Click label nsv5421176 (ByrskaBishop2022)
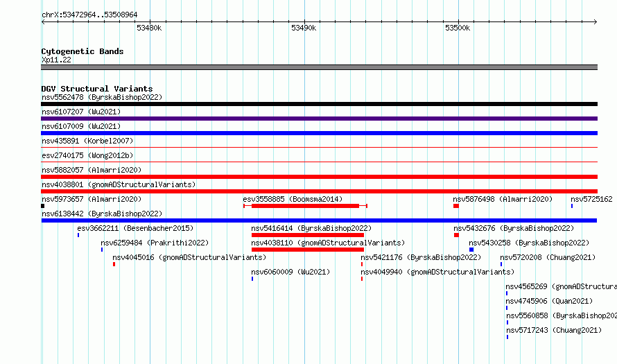617x364 pixels. pos(421,257)
